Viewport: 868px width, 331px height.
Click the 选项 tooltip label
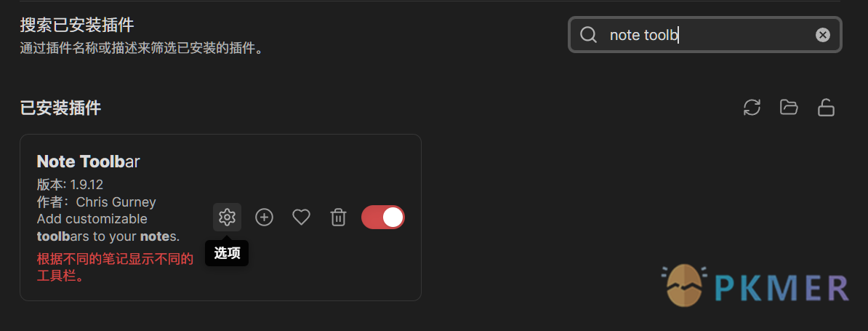point(227,253)
